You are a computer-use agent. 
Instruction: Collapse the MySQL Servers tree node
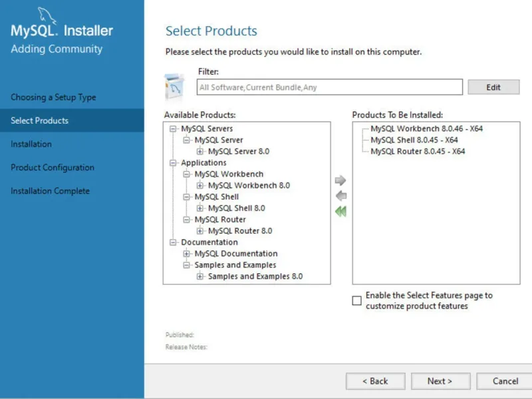[x=173, y=129]
